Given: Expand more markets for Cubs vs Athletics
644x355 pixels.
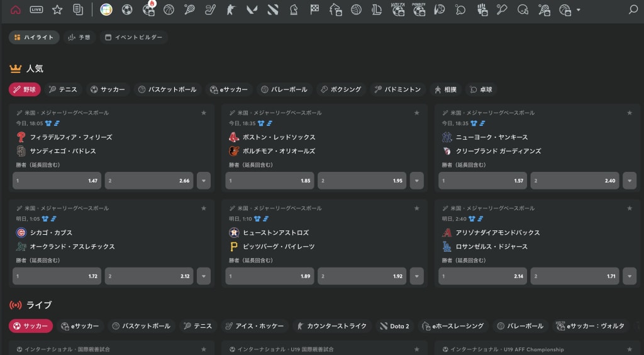Looking at the screenshot, I should pyautogui.click(x=204, y=276).
